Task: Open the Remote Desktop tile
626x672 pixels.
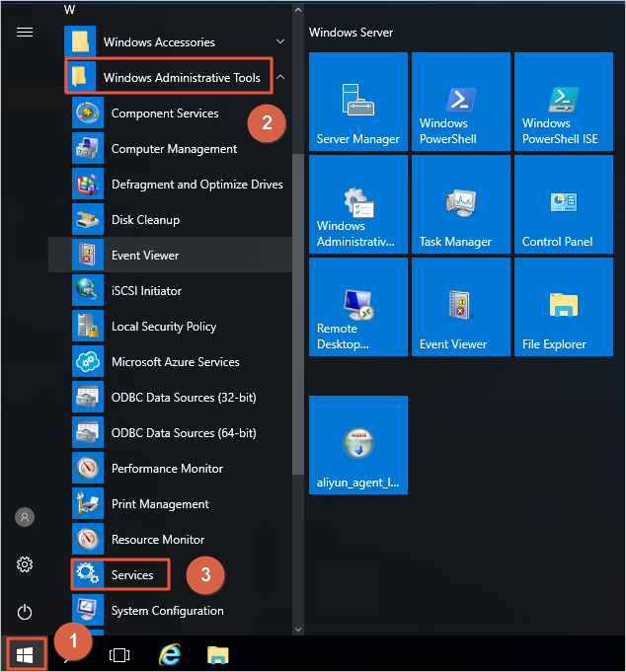Action: point(358,307)
